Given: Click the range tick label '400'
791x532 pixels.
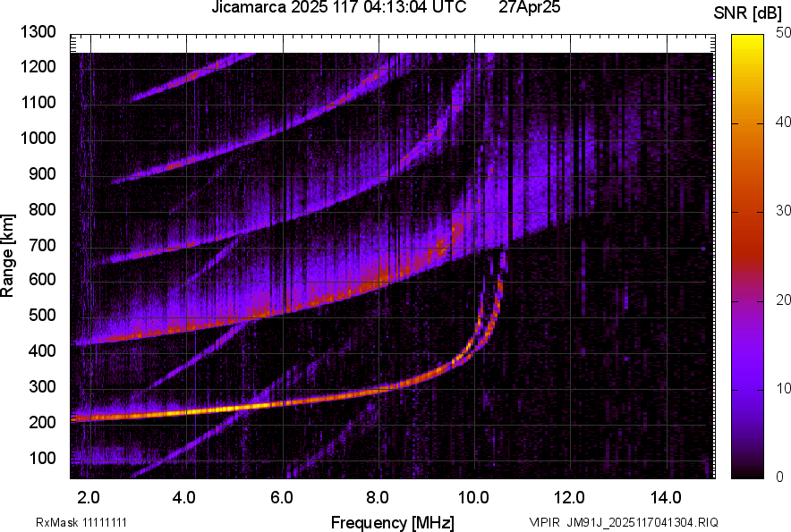Looking at the screenshot, I should pos(42,350).
